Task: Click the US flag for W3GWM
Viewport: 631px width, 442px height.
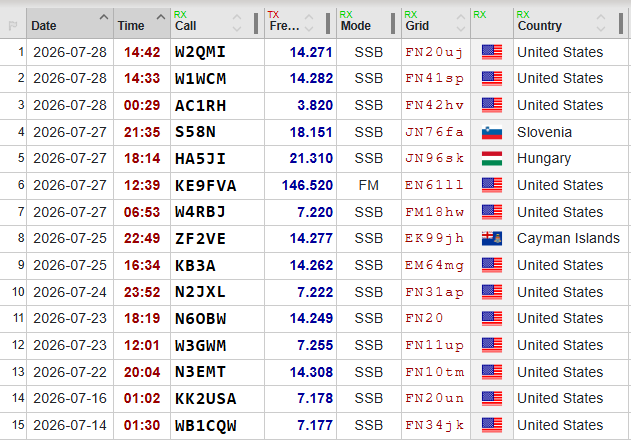Action: coord(492,345)
